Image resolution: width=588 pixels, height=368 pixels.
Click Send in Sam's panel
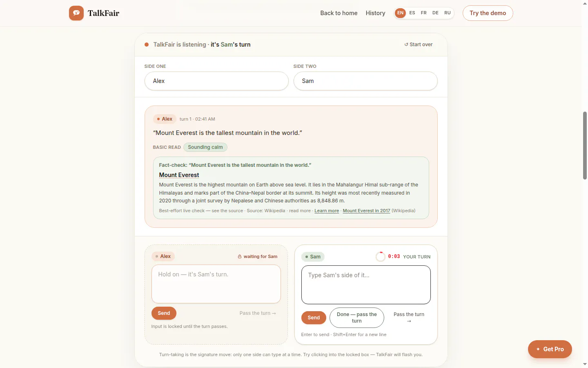(x=314, y=318)
